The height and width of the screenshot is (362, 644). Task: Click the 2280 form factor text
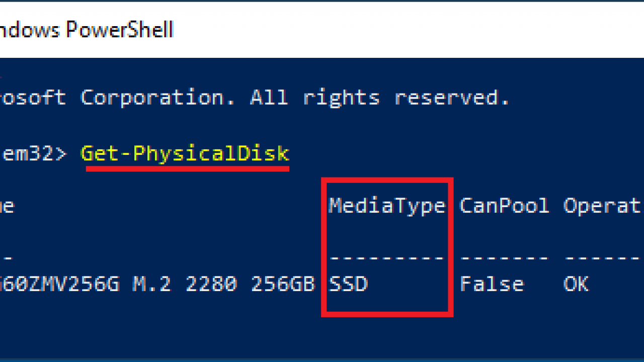pyautogui.click(x=211, y=284)
